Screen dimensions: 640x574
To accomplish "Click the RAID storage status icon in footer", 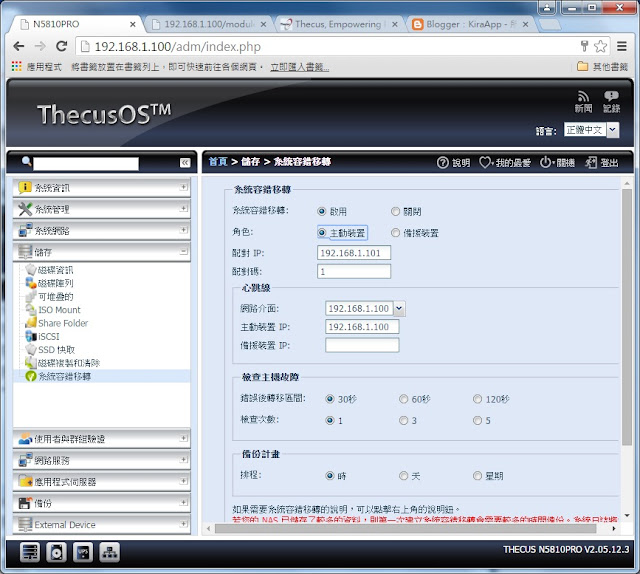I will 30,552.
